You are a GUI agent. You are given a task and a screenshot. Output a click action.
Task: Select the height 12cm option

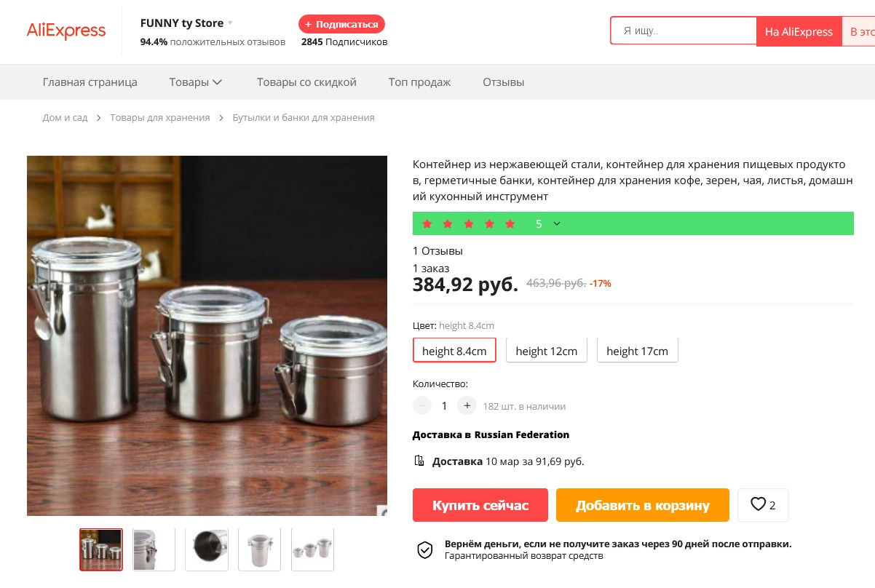[546, 351]
